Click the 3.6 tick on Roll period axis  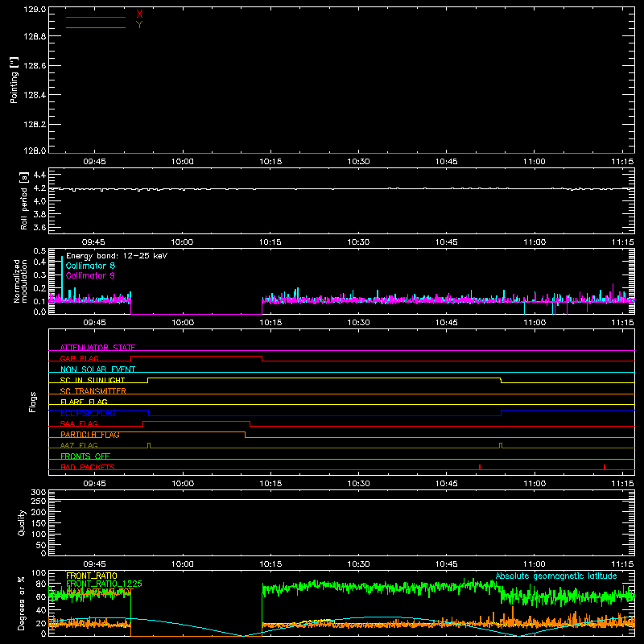click(39, 227)
